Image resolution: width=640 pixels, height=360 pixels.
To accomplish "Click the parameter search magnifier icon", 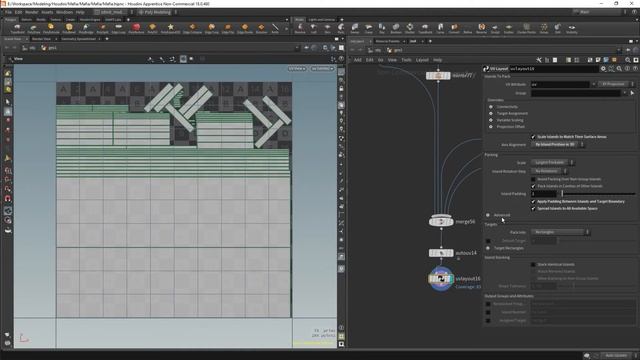I will click(x=619, y=69).
